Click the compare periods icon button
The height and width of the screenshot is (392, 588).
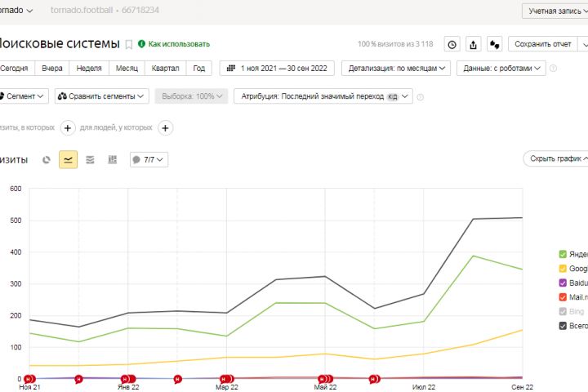coord(495,45)
